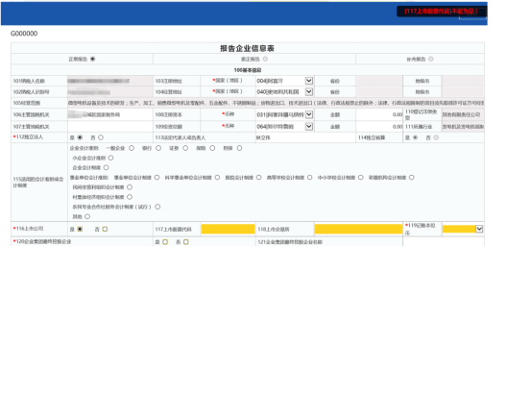The image size is (532, 394).
Task: Select 小企业会计准则 radio button
Action: coord(110,158)
